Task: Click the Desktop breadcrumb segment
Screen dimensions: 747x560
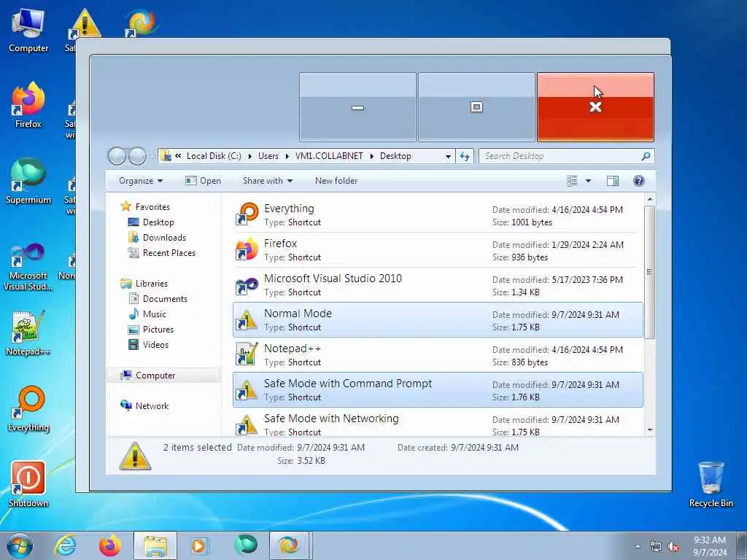Action: click(395, 156)
